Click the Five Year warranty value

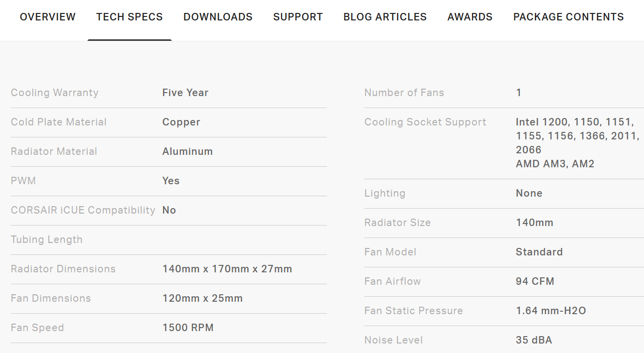[x=185, y=93]
